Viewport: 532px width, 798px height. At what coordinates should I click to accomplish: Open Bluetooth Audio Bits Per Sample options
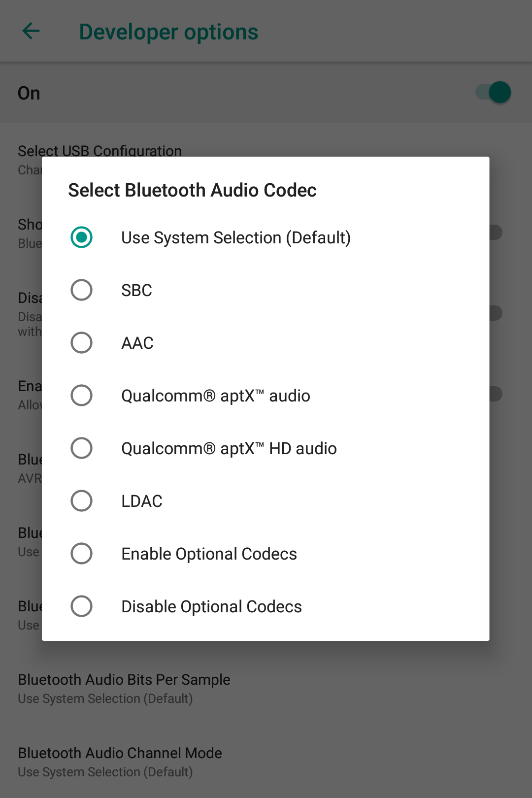[124, 680]
